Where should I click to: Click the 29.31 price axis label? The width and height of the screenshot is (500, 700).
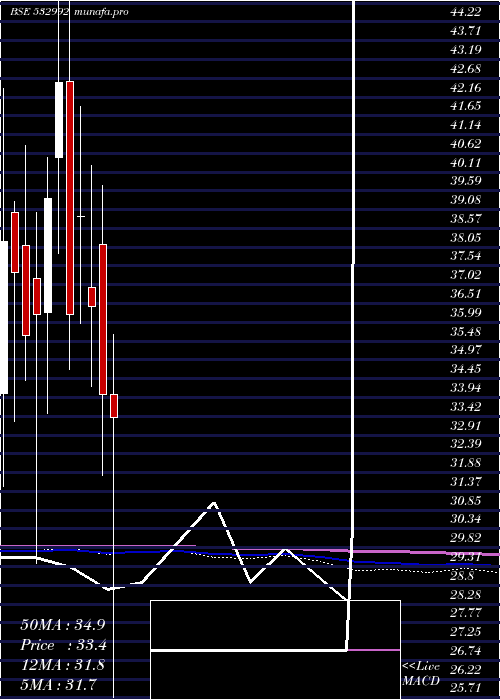coord(466,557)
